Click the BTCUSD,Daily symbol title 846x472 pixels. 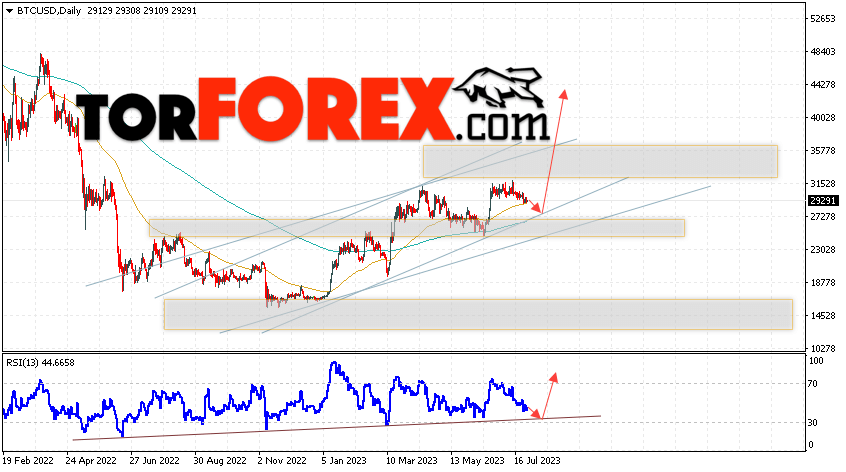tap(49, 11)
